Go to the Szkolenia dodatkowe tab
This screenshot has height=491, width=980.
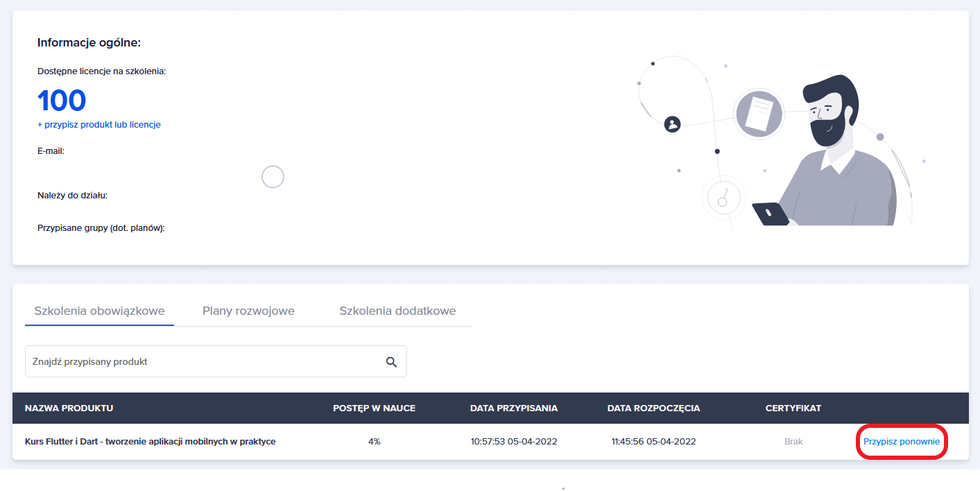point(397,311)
